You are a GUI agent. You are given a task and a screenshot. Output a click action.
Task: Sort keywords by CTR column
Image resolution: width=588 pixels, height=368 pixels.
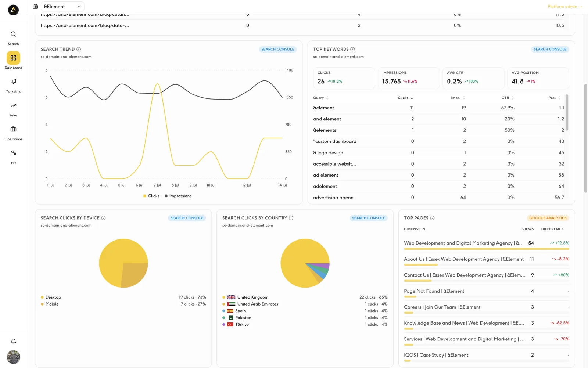[x=508, y=98]
